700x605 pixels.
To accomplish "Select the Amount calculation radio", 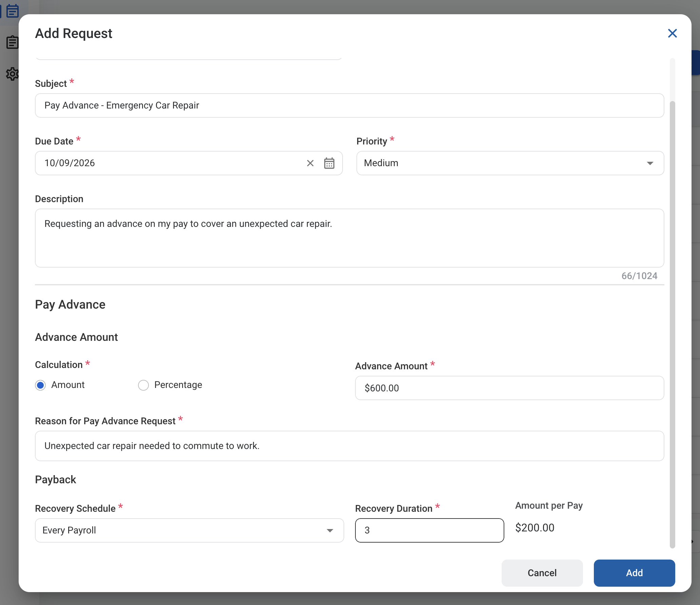I will tap(40, 385).
